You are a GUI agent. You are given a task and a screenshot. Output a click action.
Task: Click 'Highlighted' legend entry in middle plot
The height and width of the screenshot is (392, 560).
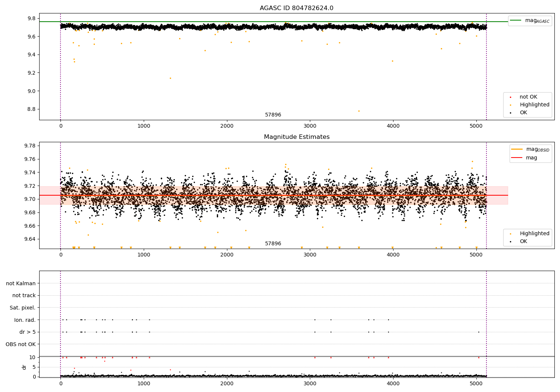tap(534, 234)
